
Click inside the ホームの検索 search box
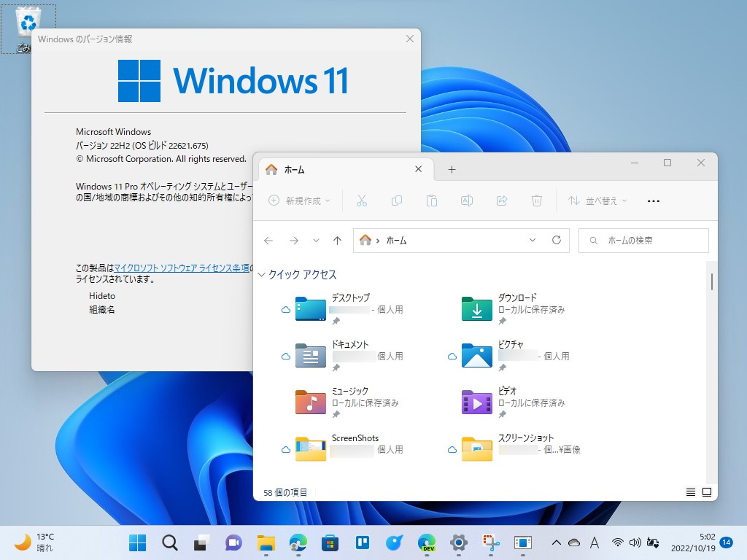[x=646, y=240]
